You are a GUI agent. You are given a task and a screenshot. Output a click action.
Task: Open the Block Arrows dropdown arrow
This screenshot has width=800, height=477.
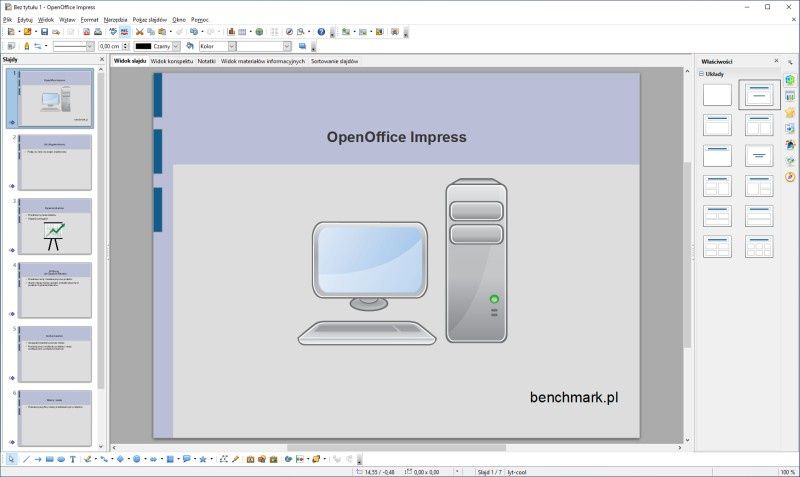161,459
